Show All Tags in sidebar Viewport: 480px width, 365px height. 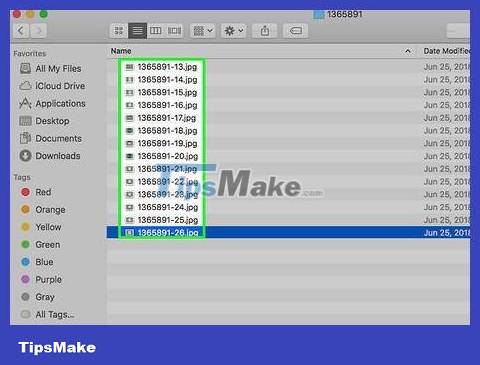point(47,314)
